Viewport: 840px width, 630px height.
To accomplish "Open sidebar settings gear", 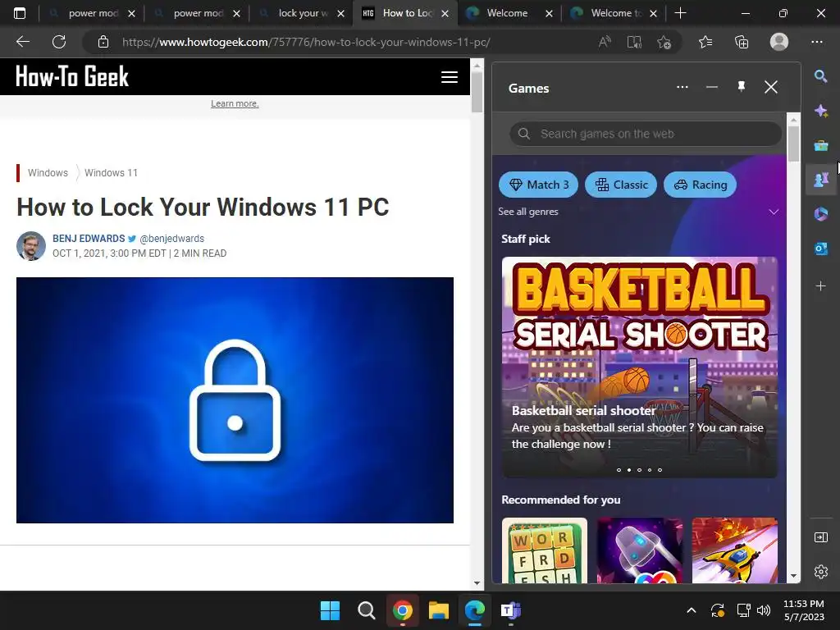I will click(x=820, y=572).
